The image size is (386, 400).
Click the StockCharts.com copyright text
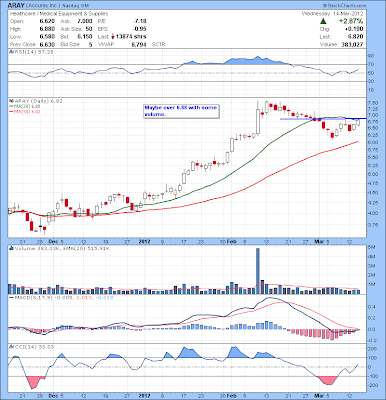coord(344,6)
